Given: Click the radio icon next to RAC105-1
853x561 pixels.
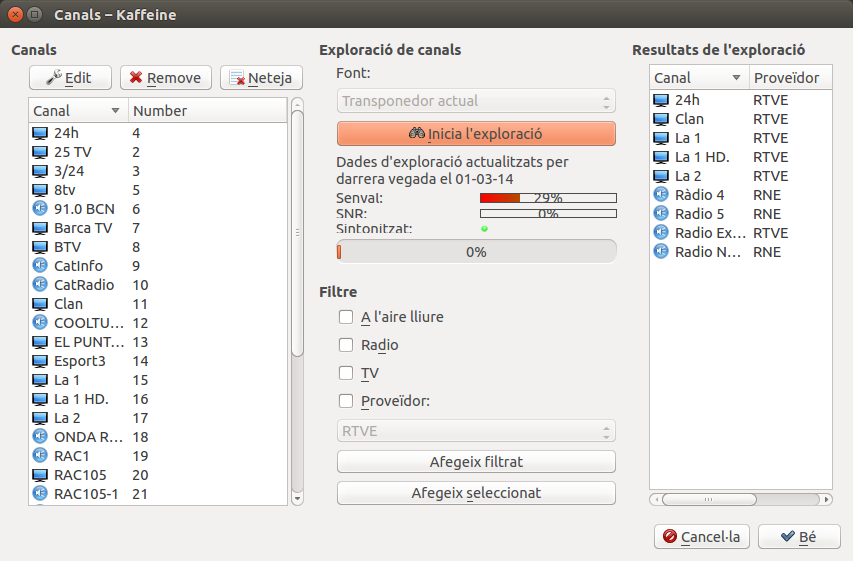Looking at the screenshot, I should [40, 493].
